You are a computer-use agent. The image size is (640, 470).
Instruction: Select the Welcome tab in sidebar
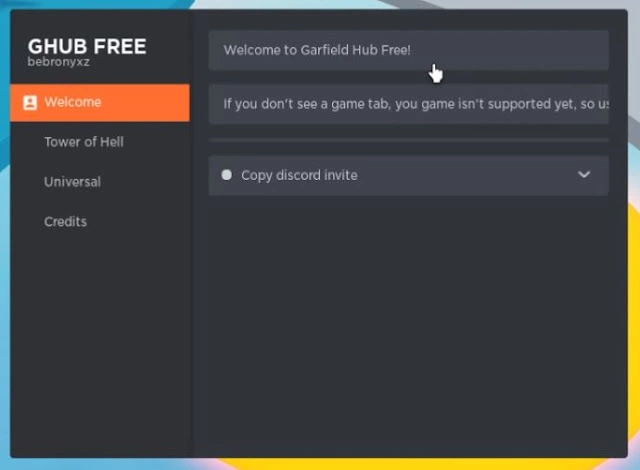100,103
